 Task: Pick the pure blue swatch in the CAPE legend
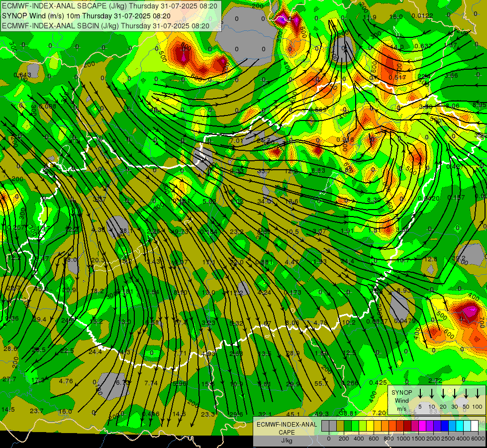[444, 426]
